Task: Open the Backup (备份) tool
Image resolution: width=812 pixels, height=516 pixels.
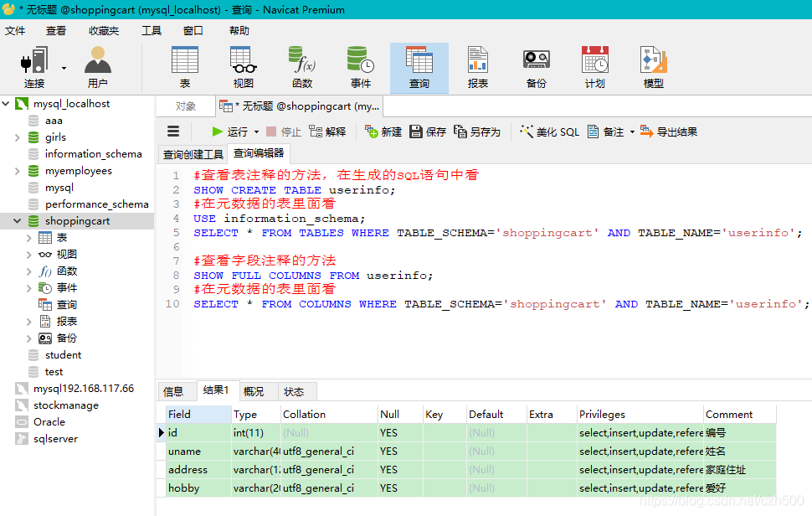Action: click(x=536, y=67)
